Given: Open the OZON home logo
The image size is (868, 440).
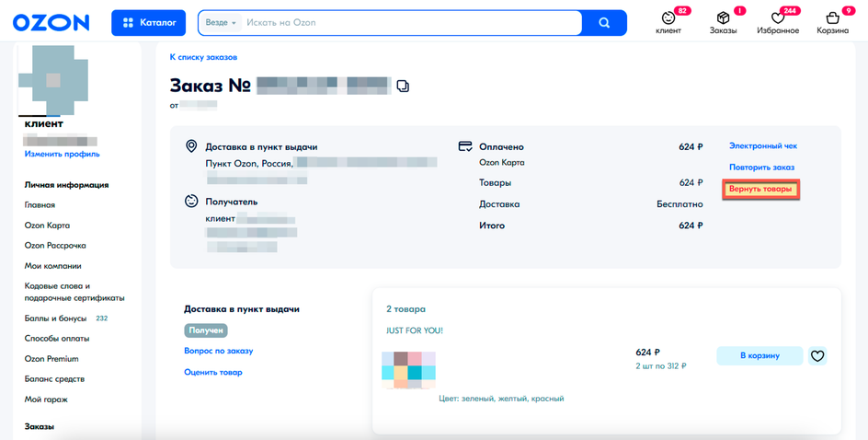Looking at the screenshot, I should [51, 23].
